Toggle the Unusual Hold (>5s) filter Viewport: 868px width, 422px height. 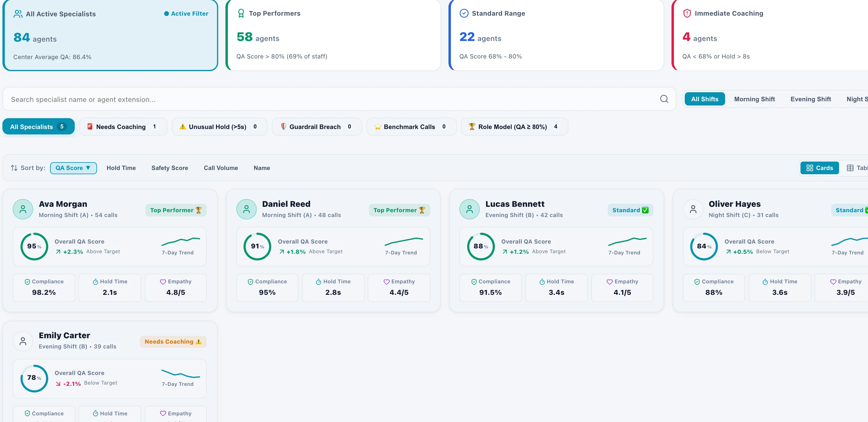pos(219,127)
